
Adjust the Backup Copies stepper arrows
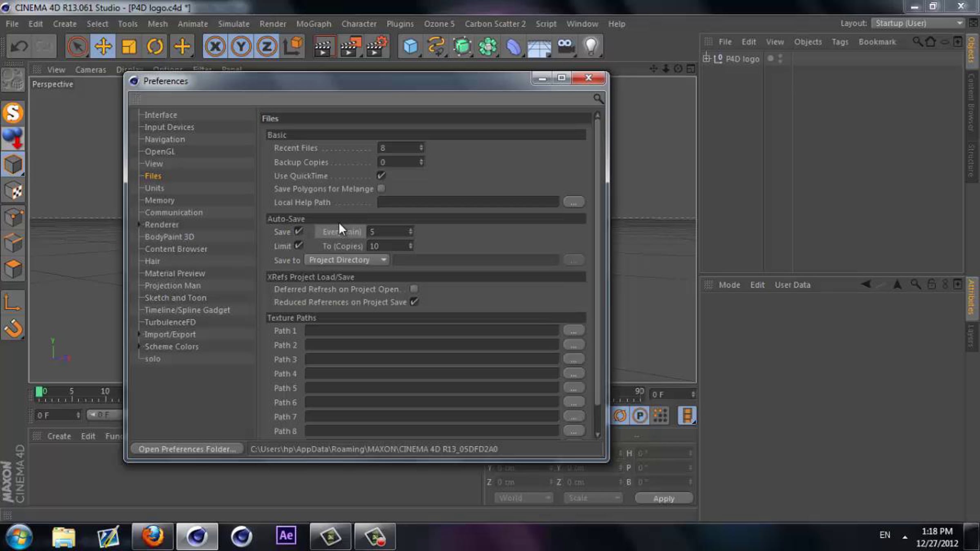[421, 162]
